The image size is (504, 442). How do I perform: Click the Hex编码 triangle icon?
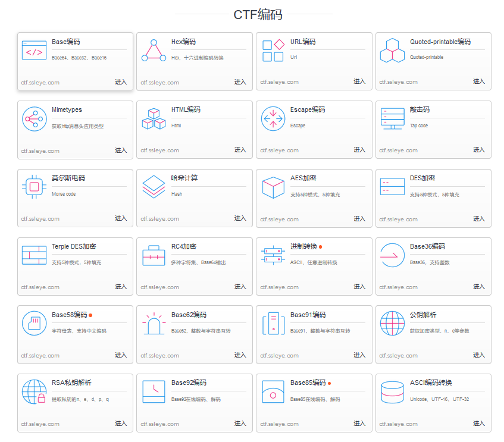point(154,50)
